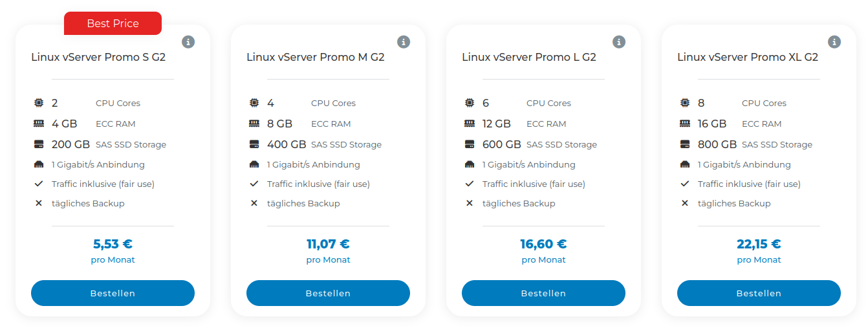Click Bestellen under the 22,15 € plan
This screenshot has height=328, width=868.
[x=759, y=293]
